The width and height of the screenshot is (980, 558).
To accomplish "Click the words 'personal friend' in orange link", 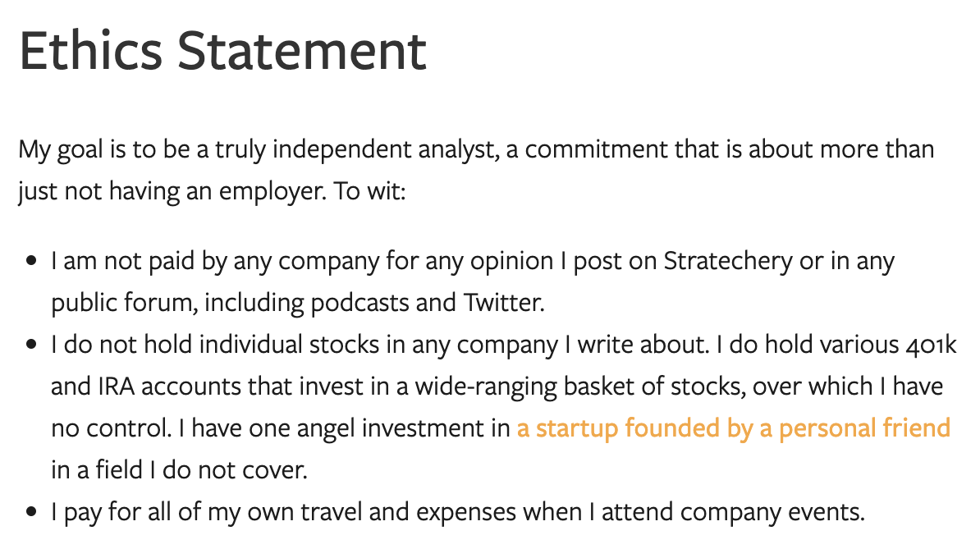I will (864, 428).
